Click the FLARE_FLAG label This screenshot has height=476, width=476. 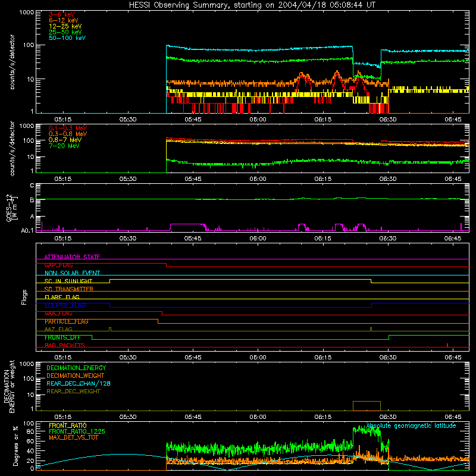(x=62, y=297)
